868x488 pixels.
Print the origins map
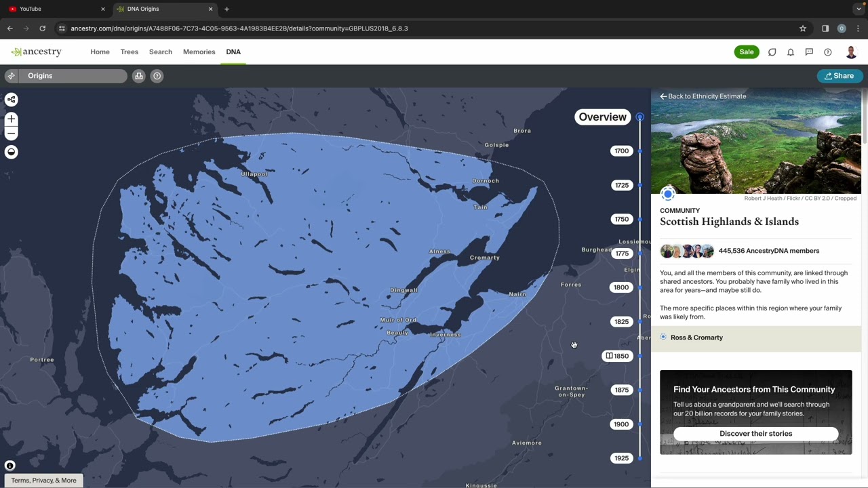(139, 76)
